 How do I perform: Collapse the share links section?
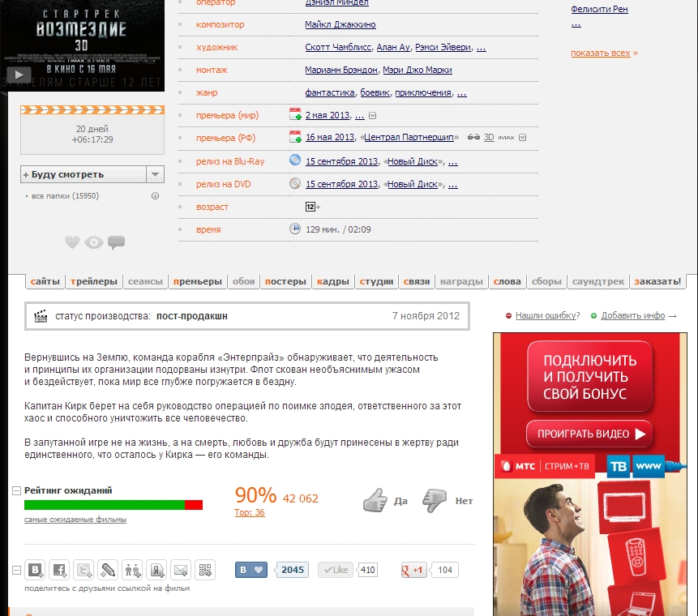[x=16, y=570]
